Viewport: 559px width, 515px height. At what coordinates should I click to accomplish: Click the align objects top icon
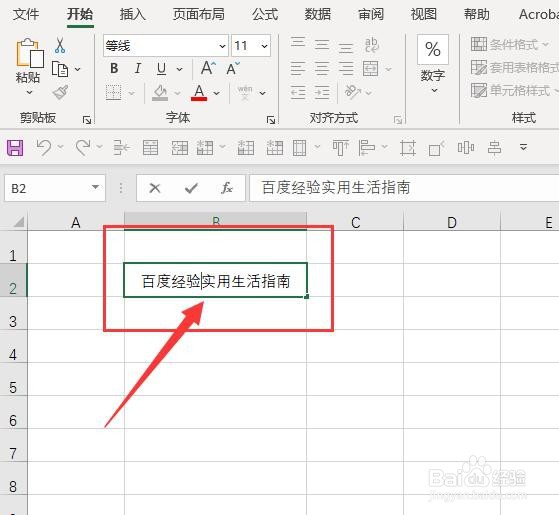340,148
